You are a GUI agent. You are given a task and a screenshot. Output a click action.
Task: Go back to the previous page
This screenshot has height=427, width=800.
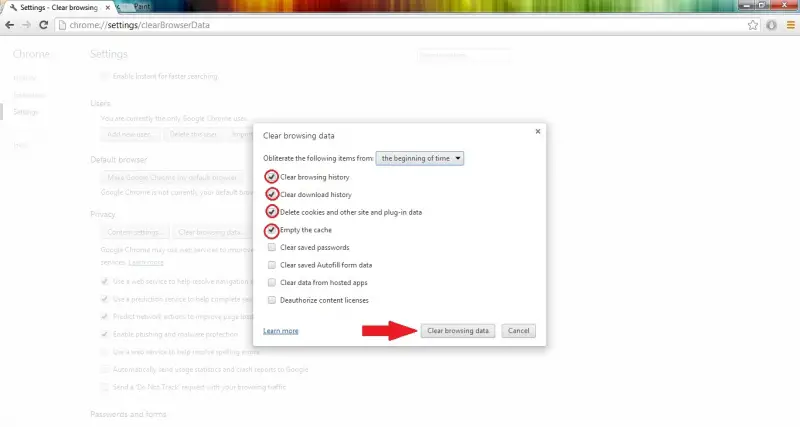click(10, 25)
